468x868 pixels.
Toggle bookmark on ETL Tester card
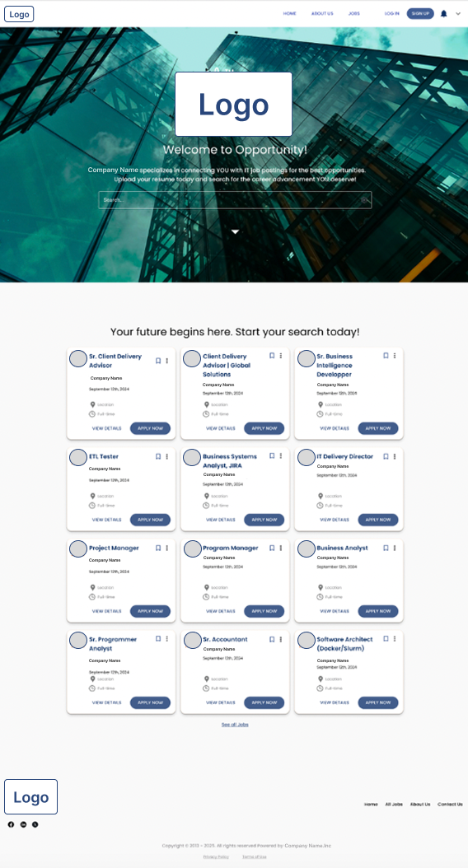click(158, 457)
